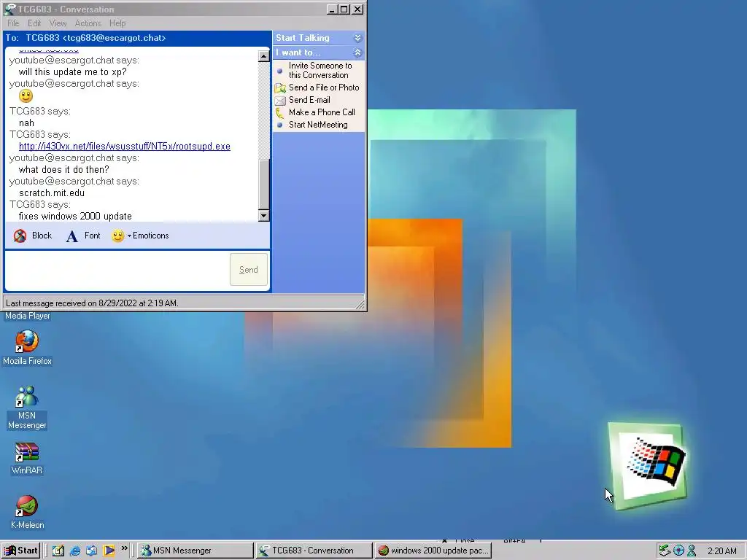This screenshot has width=747, height=560.
Task: Click the 'nah' chat message
Action: [x=26, y=122]
